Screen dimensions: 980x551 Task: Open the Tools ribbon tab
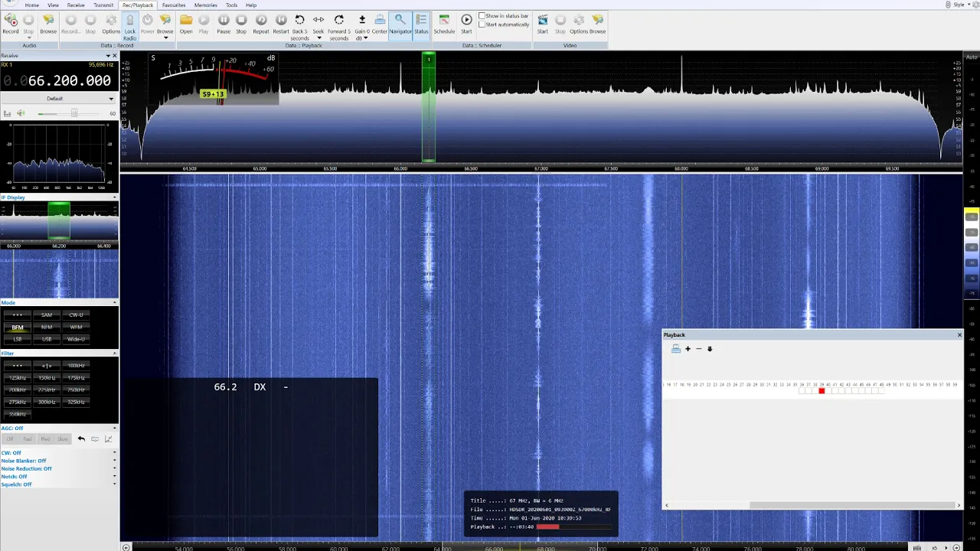[x=231, y=5]
